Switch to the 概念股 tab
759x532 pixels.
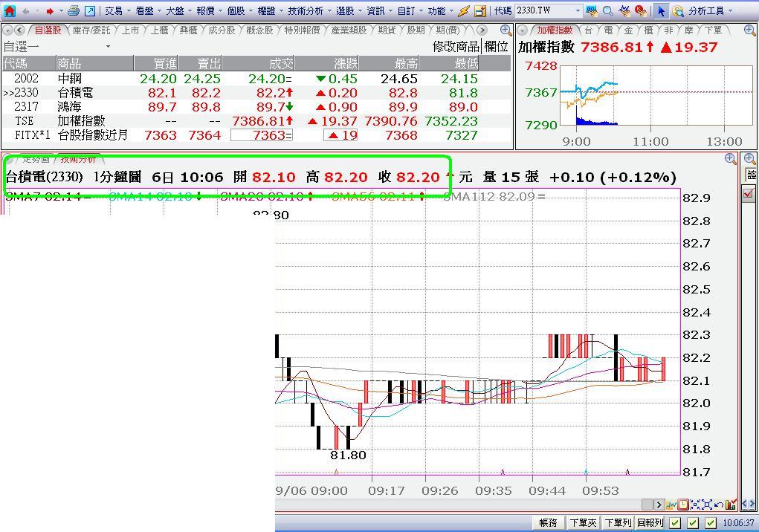pyautogui.click(x=259, y=30)
